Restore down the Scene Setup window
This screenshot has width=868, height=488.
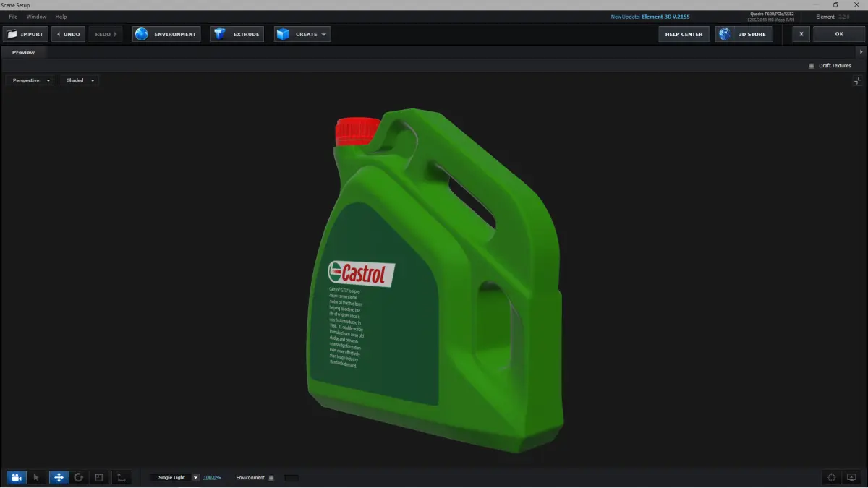point(835,4)
